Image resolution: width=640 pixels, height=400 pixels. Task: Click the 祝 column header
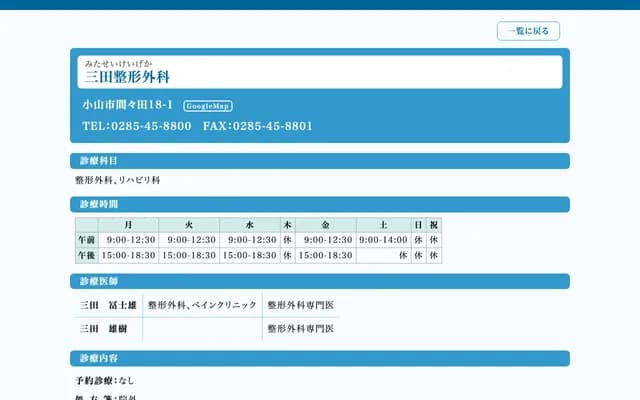pyautogui.click(x=434, y=225)
